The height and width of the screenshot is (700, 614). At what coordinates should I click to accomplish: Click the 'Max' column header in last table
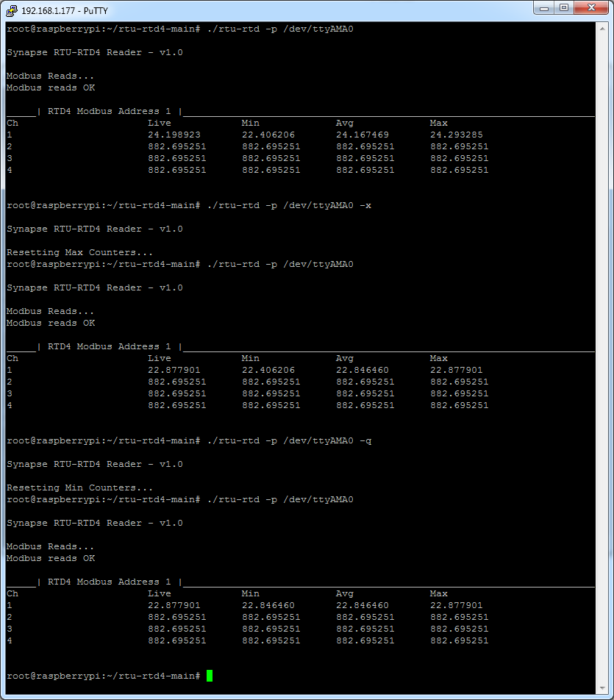tap(438, 593)
